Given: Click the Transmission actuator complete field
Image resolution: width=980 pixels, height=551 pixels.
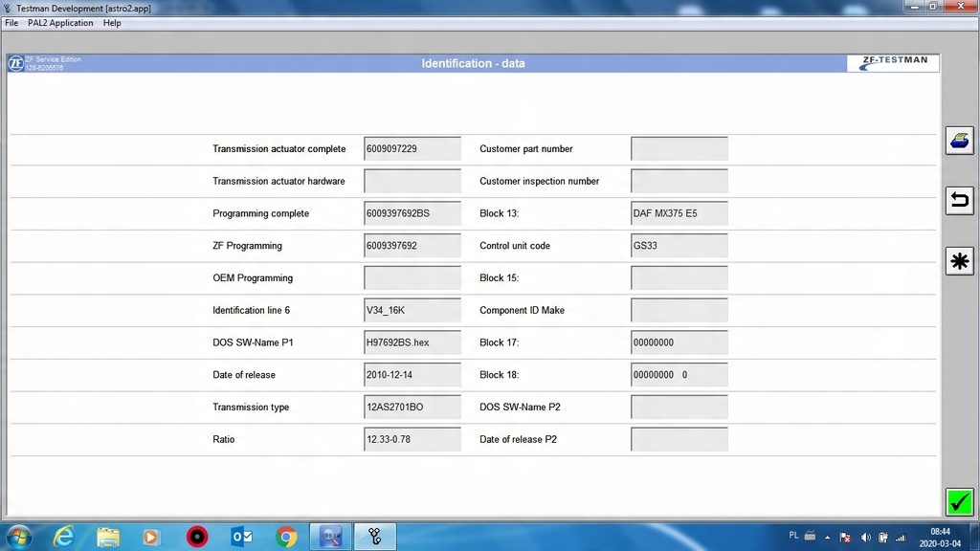Looking at the screenshot, I should click(412, 148).
